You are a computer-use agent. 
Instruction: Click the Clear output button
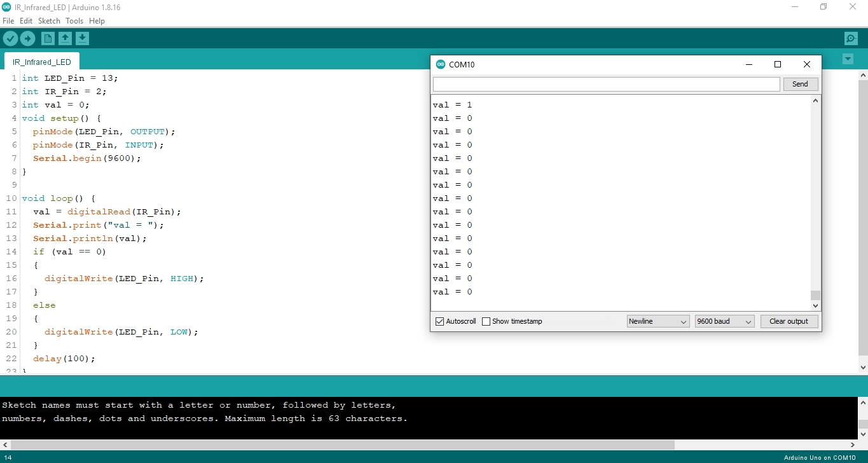coord(789,321)
